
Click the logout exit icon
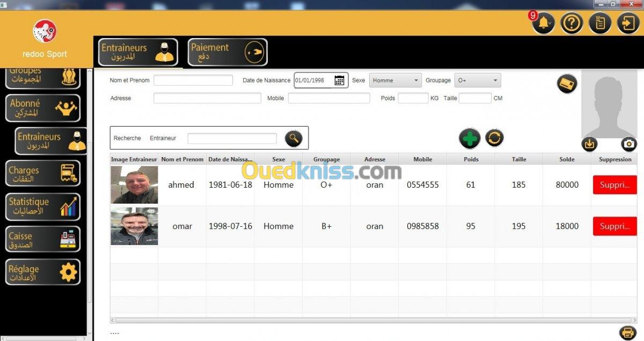click(x=628, y=23)
